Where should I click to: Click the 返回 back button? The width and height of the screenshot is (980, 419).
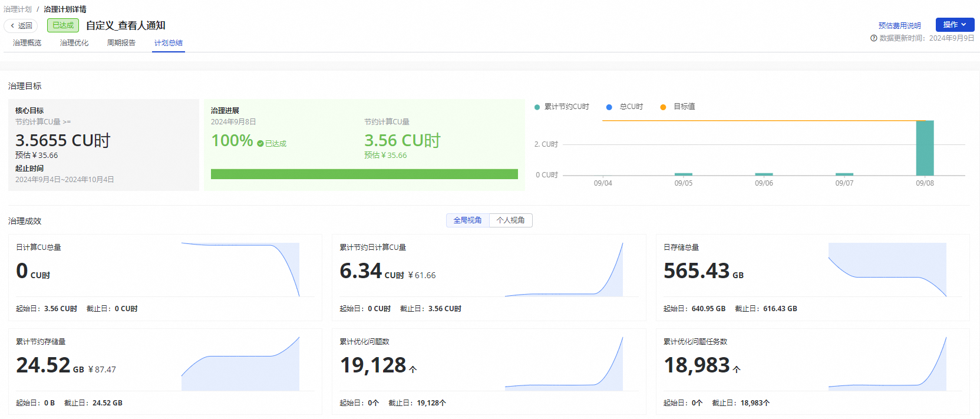tap(21, 26)
